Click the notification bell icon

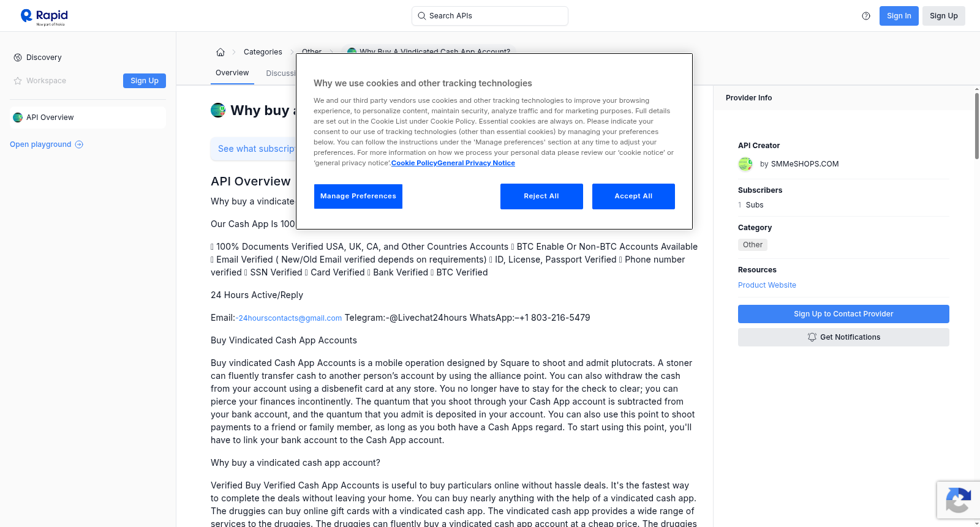point(812,337)
